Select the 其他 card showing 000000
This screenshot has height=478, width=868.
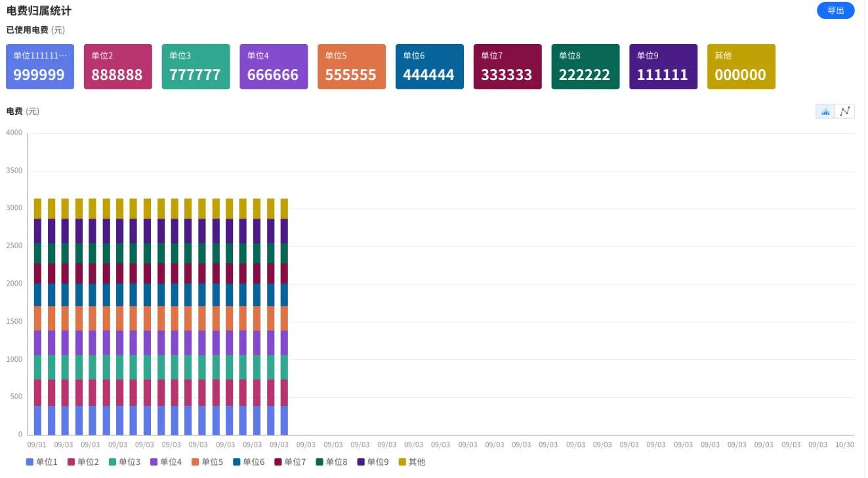point(741,66)
